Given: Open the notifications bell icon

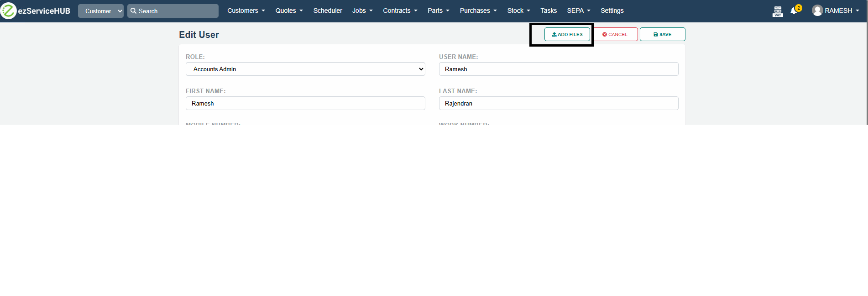Looking at the screenshot, I should 794,11.
